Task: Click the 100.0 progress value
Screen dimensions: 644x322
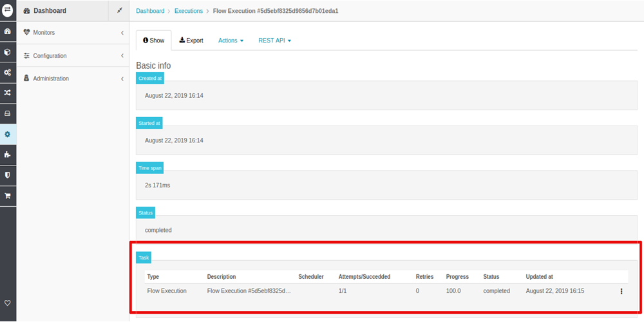Action: tap(453, 291)
